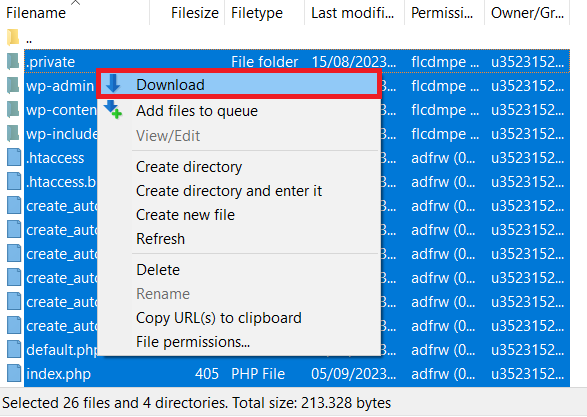
Task: Click the Add files to queue icon
Action: click(x=113, y=110)
